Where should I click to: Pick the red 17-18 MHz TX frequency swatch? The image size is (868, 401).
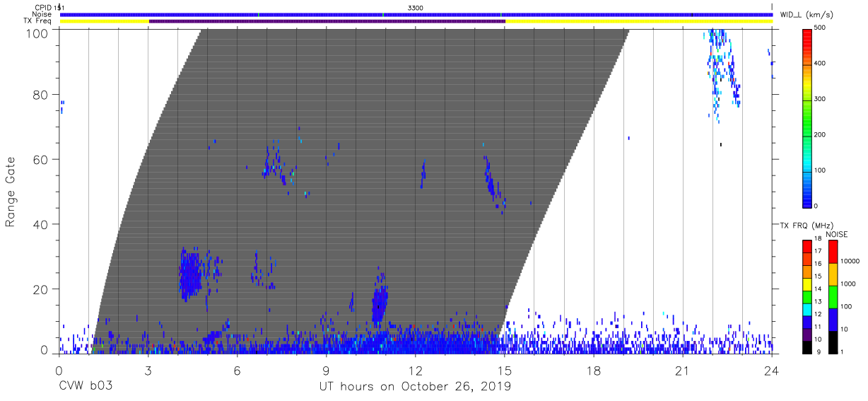tap(806, 246)
